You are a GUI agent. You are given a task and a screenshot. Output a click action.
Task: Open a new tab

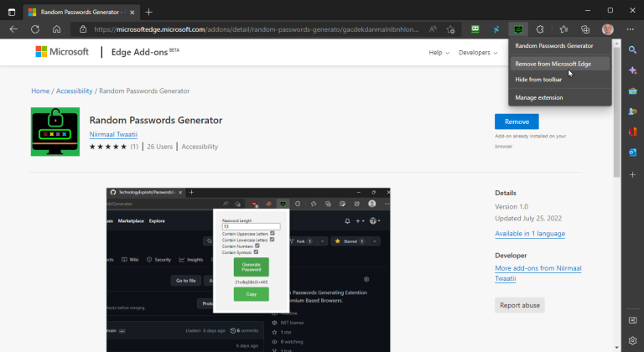pos(148,12)
